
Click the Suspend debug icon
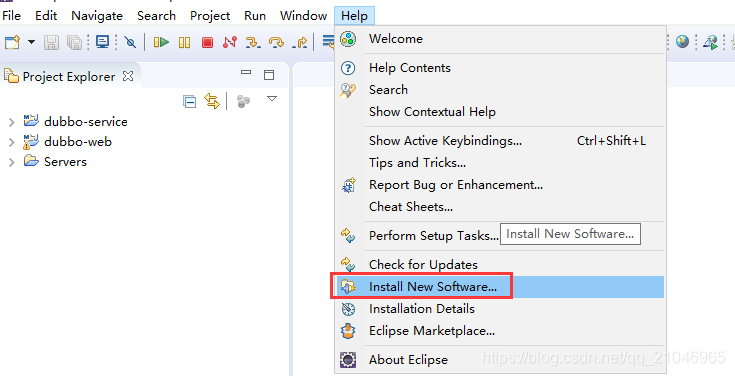coord(185,43)
